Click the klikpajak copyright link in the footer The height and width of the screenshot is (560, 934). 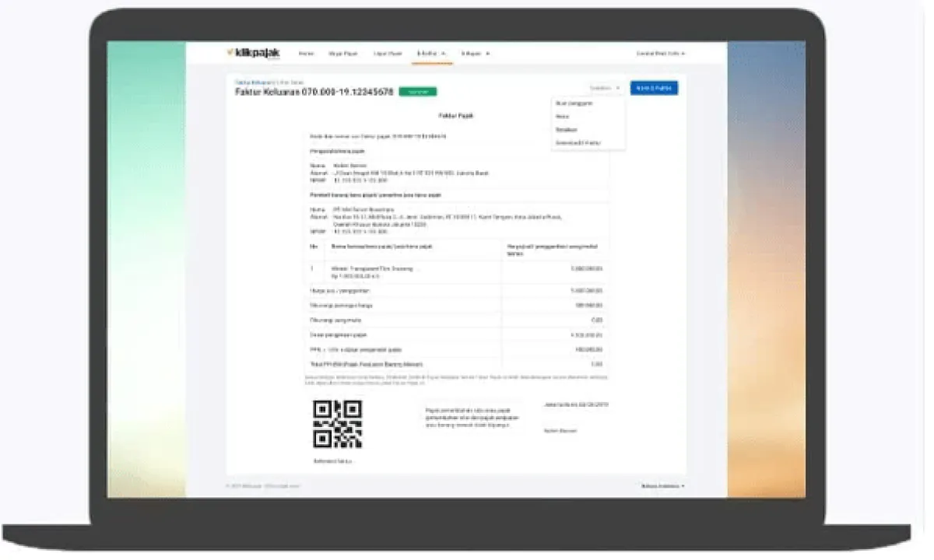pos(263,486)
